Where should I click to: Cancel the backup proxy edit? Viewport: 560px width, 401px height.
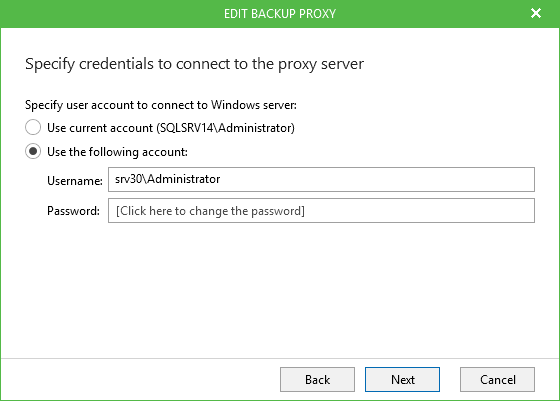point(497,379)
